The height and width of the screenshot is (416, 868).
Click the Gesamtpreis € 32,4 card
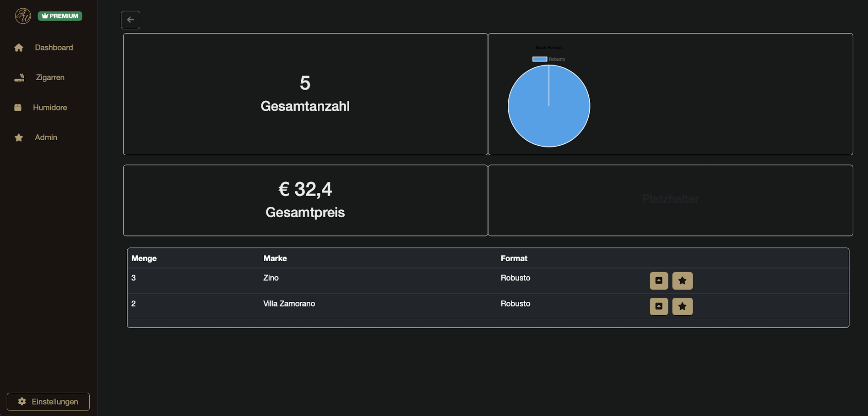tap(305, 200)
